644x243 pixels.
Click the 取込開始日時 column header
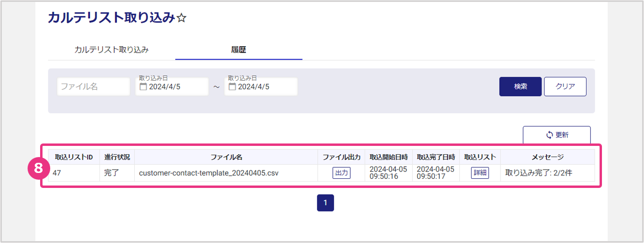pyautogui.click(x=388, y=157)
